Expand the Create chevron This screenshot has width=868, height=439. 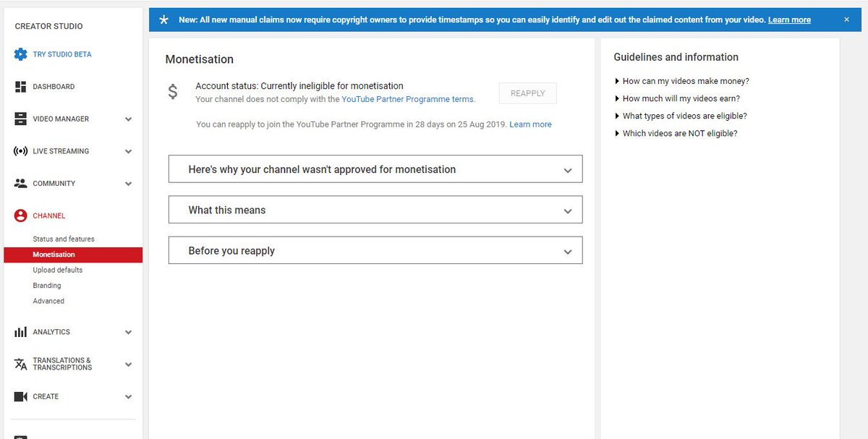(x=128, y=397)
